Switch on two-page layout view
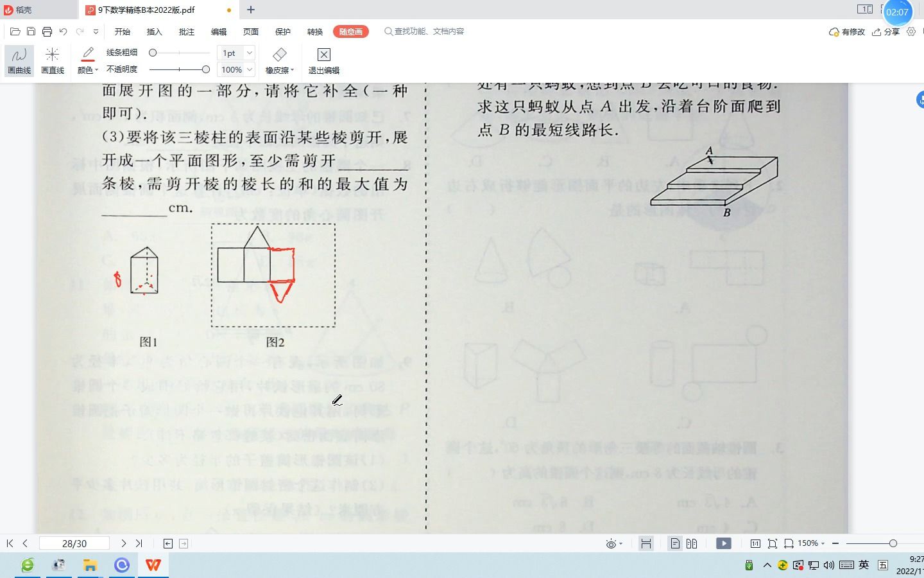This screenshot has height=578, width=924. (693, 543)
